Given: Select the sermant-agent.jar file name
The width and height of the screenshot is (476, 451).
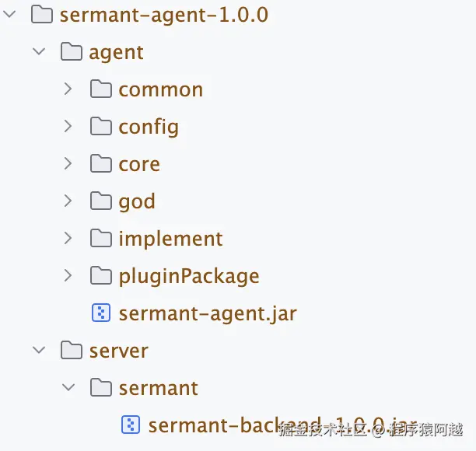Looking at the screenshot, I should (x=208, y=313).
